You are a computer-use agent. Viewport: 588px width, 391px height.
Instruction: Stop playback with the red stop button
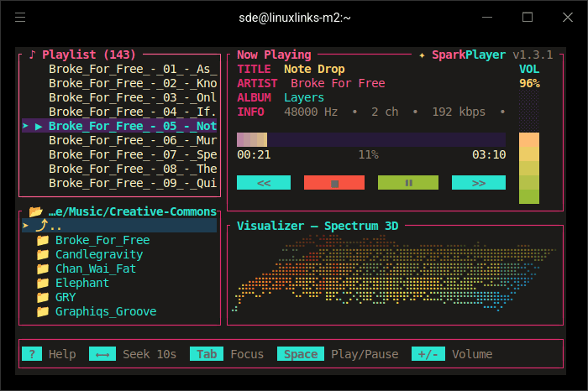(334, 183)
